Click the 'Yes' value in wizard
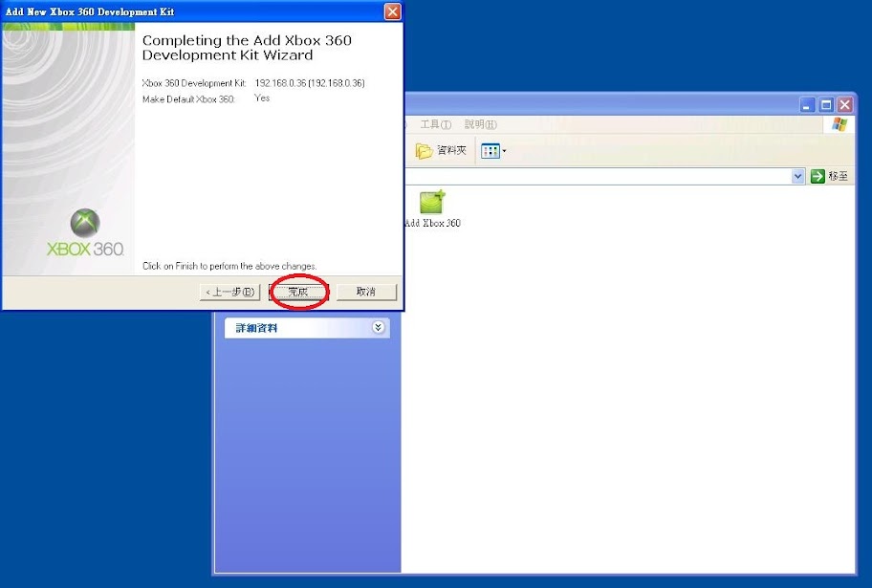Screen dimensions: 872x588 [x=262, y=98]
